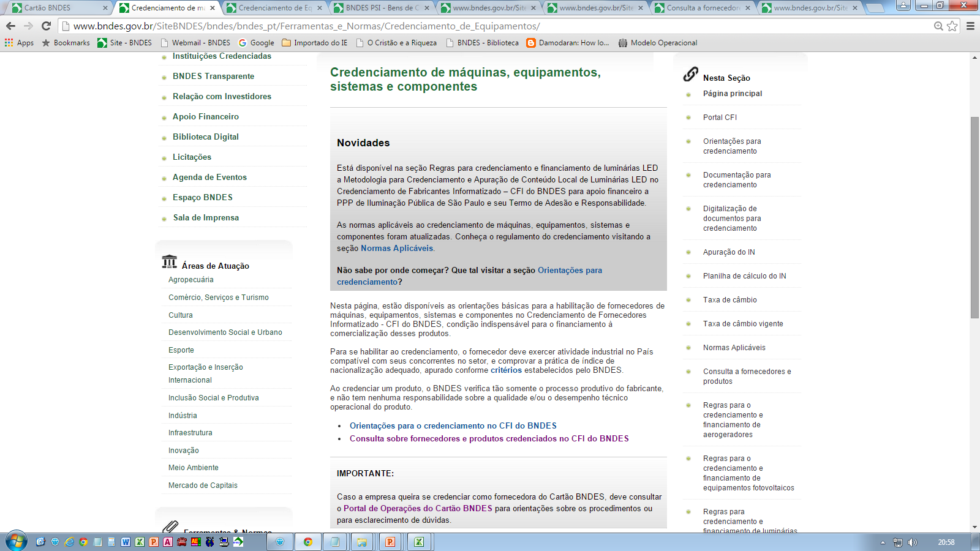The height and width of the screenshot is (551, 980).
Task: Open the Infraestrutura area link
Action: (x=190, y=433)
